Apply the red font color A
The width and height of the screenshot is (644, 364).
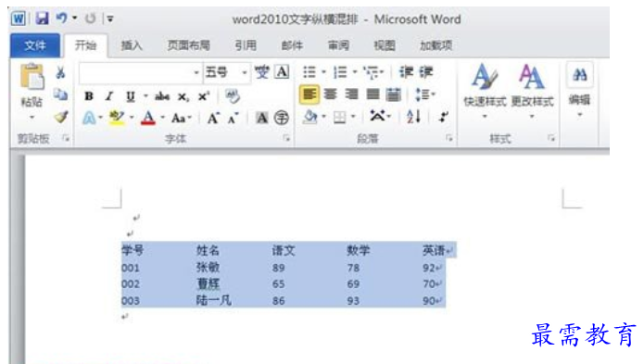[148, 119]
